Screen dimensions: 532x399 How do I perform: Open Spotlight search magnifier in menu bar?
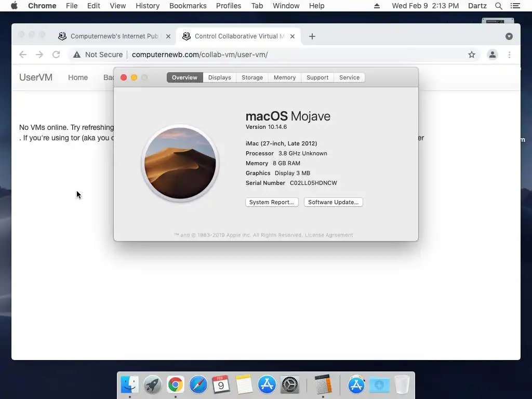pos(498,6)
